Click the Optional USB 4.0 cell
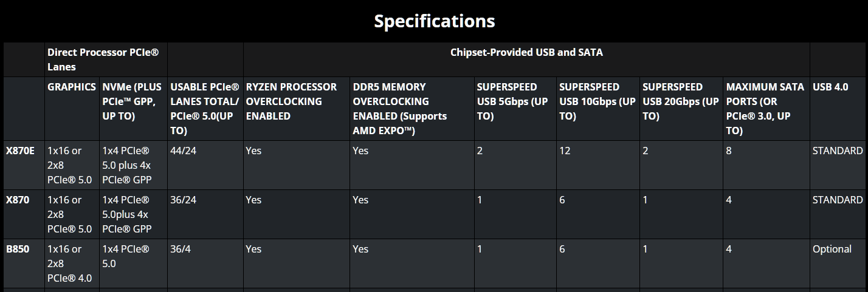The width and height of the screenshot is (868, 292). pyautogui.click(x=832, y=249)
